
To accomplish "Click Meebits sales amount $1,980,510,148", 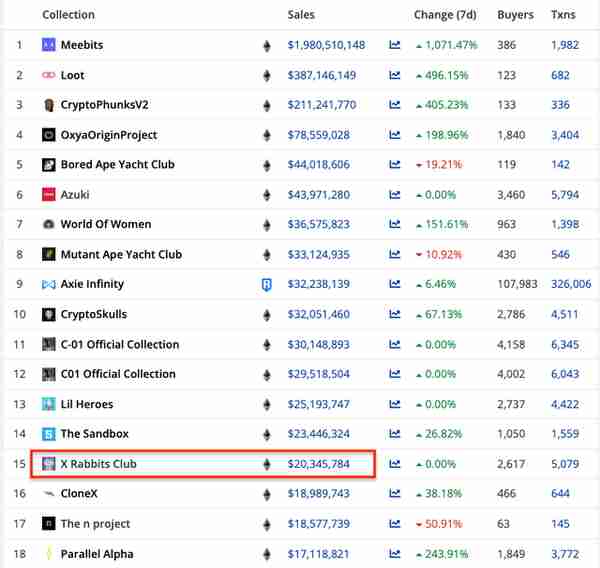I will point(326,45).
